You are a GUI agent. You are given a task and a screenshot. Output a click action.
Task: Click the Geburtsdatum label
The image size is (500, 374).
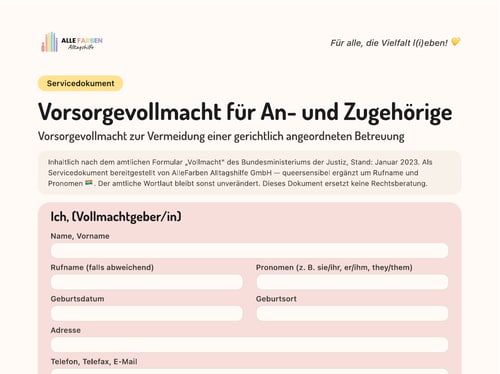point(77,299)
